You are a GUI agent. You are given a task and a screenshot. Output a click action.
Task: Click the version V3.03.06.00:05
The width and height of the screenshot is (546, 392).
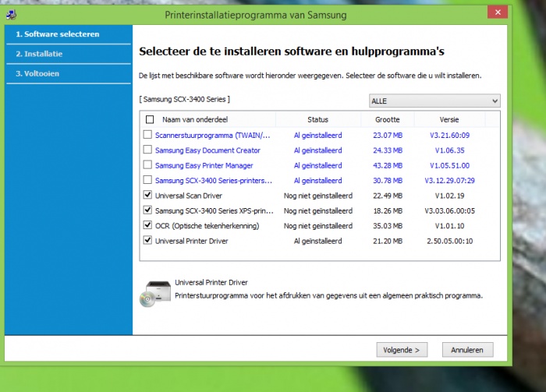click(449, 210)
